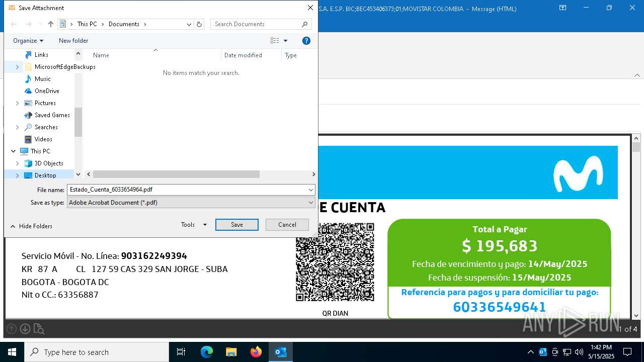Select 3D Objects folder
This screenshot has height=362, width=644.
pos(49,163)
